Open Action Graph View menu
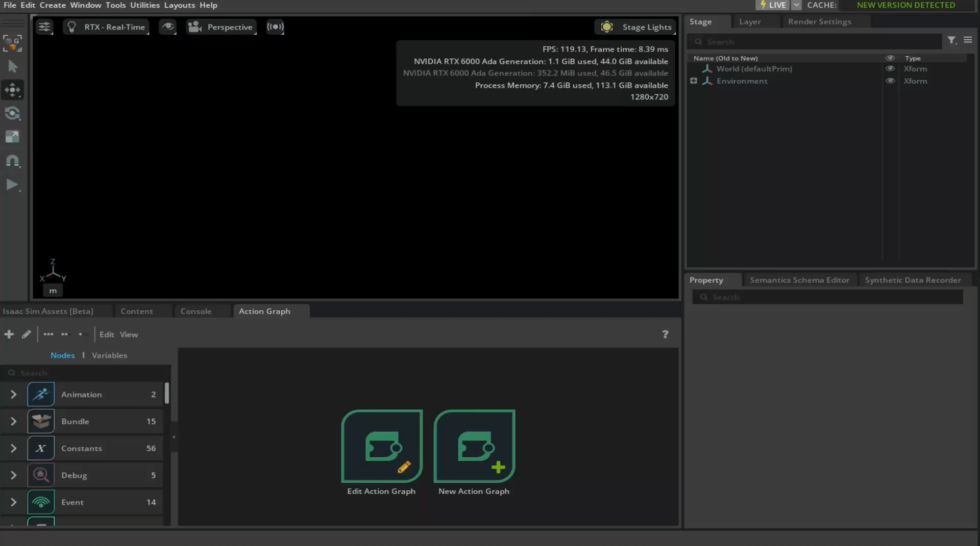 [x=129, y=334]
